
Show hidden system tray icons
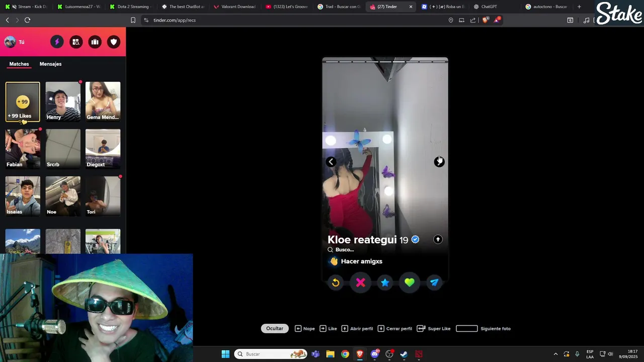[x=555, y=354]
